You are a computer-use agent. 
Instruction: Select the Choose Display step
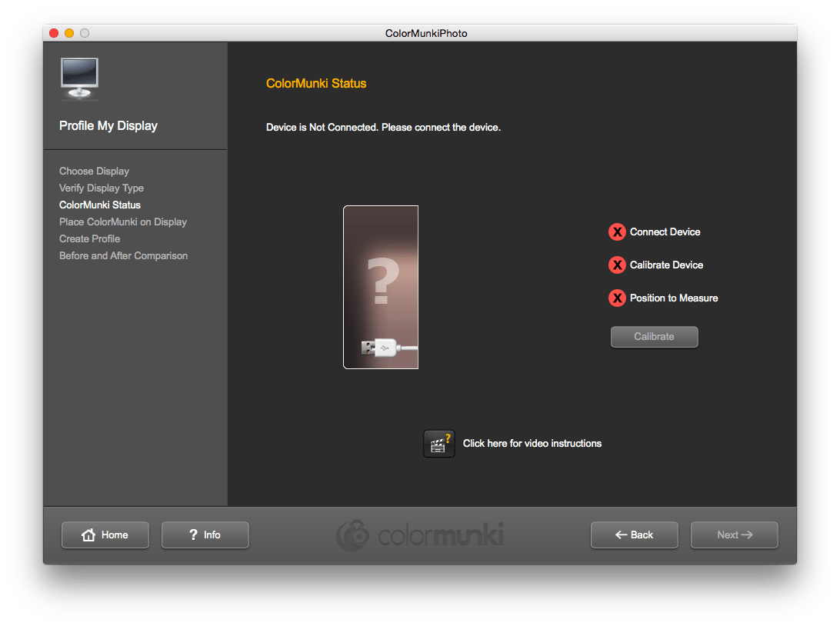click(95, 171)
